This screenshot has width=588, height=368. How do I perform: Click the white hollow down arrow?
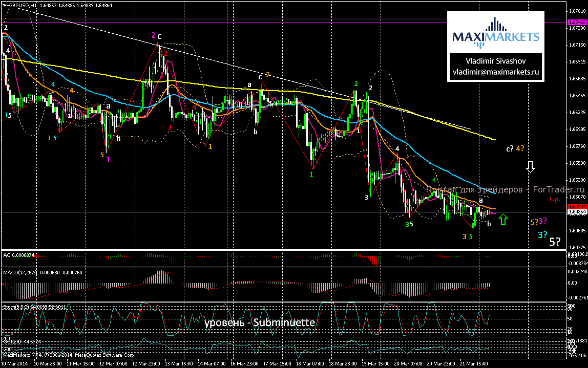coord(531,166)
